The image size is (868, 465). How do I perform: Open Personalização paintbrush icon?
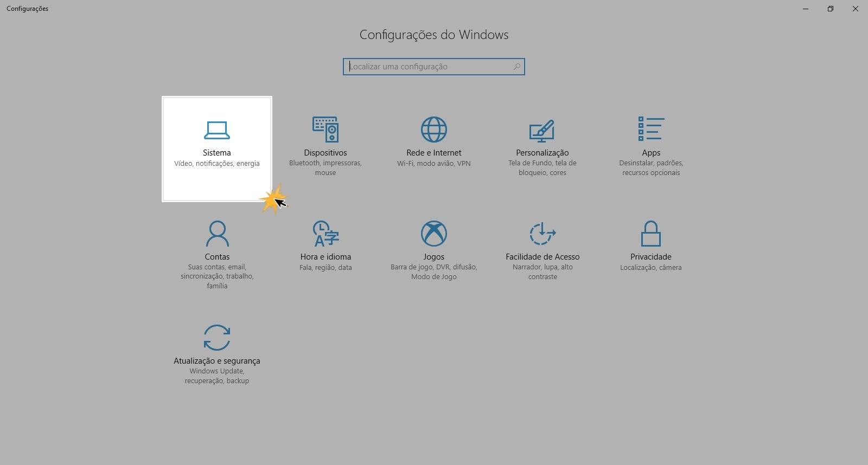[x=542, y=131]
